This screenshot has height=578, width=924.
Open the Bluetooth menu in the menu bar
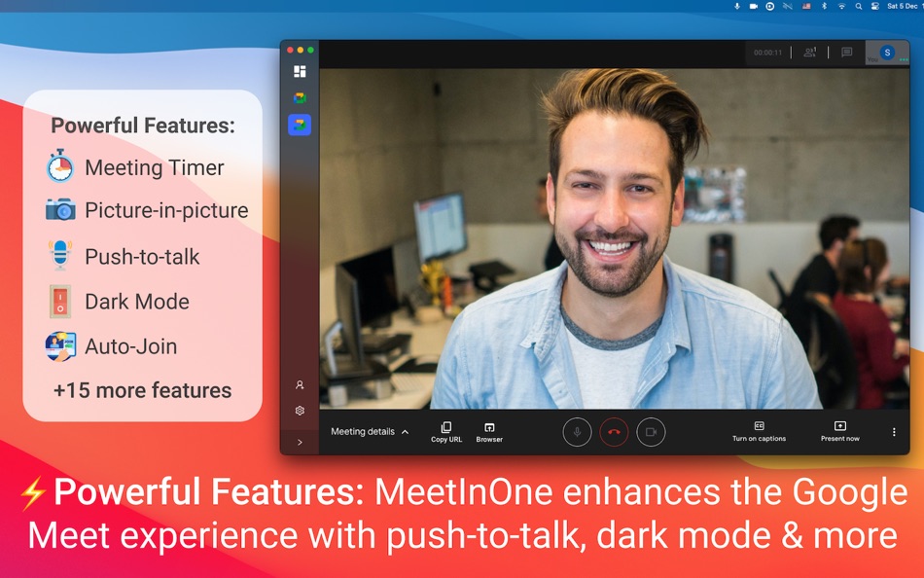[x=825, y=7]
